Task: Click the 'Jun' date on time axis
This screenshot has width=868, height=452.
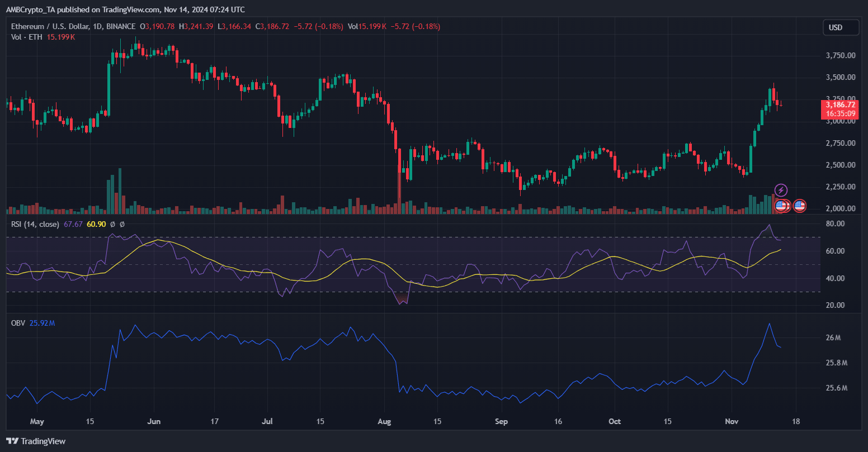Action: click(x=154, y=421)
